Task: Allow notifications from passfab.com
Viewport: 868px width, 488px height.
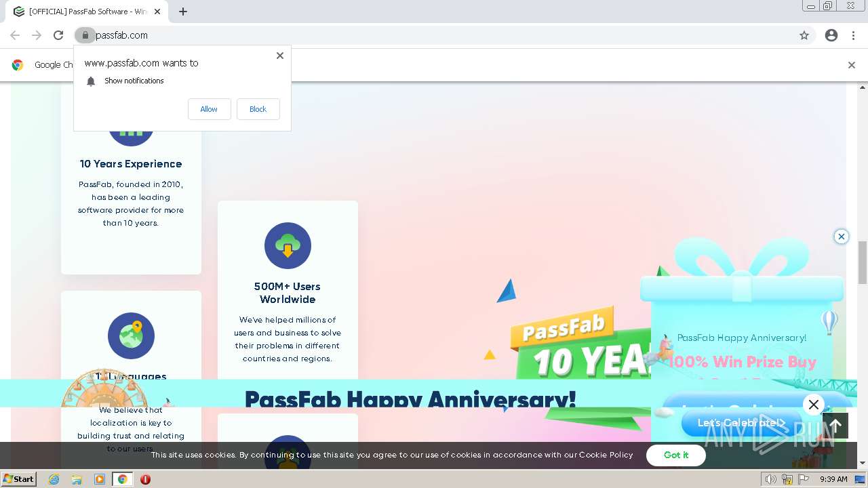Action: [x=209, y=109]
